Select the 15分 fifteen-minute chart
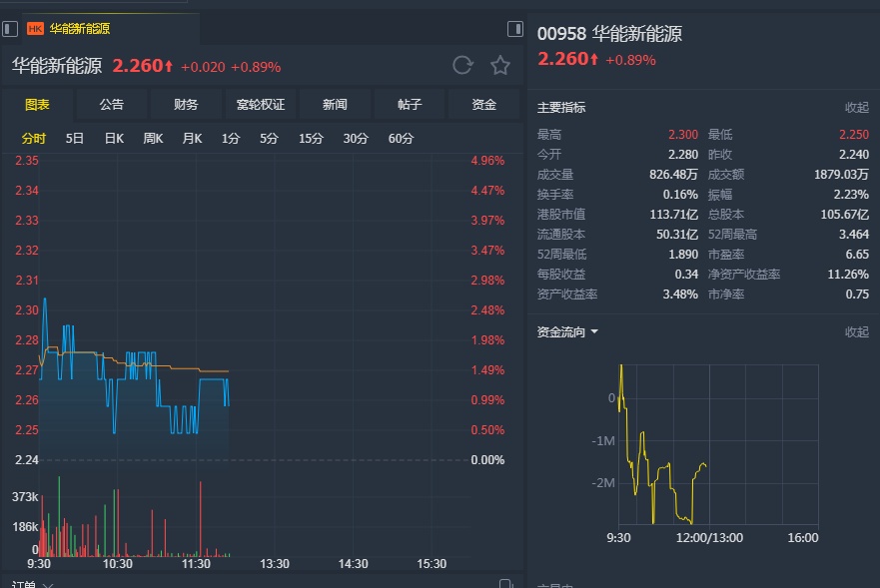The width and height of the screenshot is (880, 588). [x=311, y=139]
